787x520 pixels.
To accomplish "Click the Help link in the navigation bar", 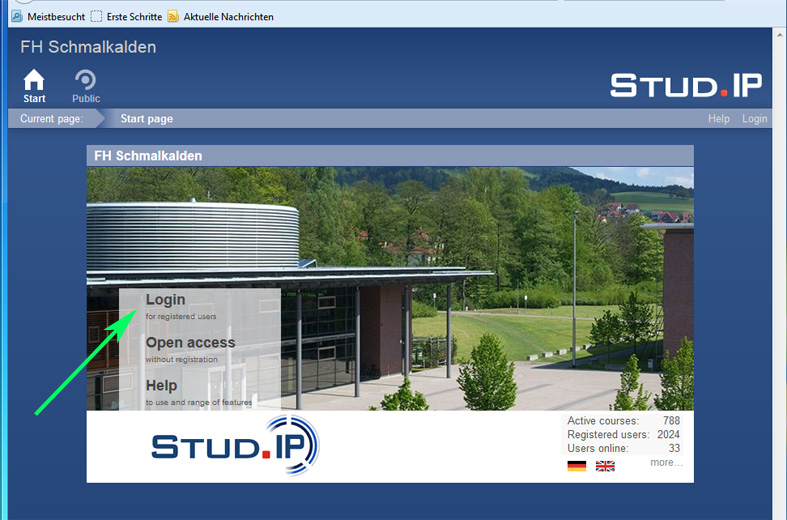I will (x=719, y=118).
